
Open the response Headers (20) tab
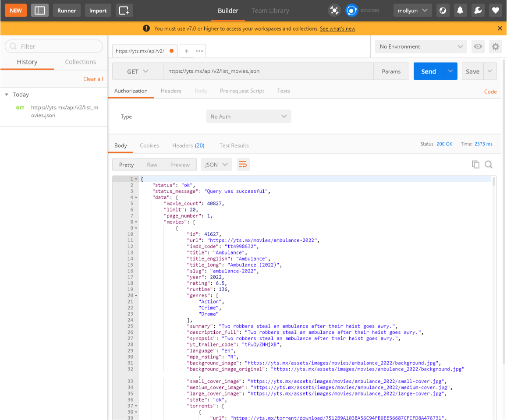click(188, 146)
